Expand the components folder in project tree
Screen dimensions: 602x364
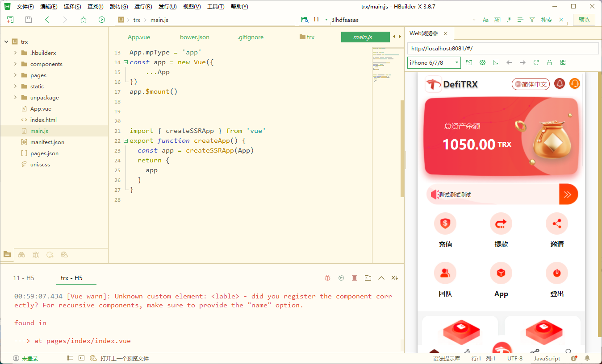point(16,64)
